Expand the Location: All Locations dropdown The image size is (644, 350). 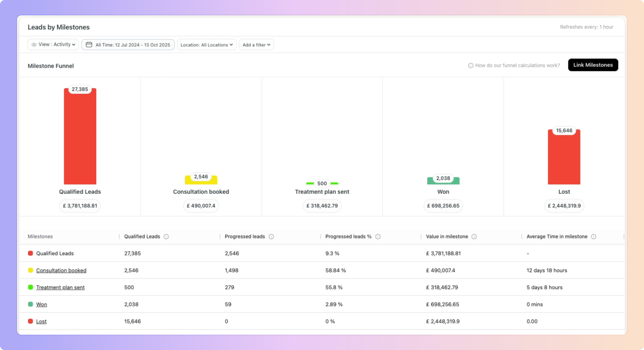click(207, 45)
